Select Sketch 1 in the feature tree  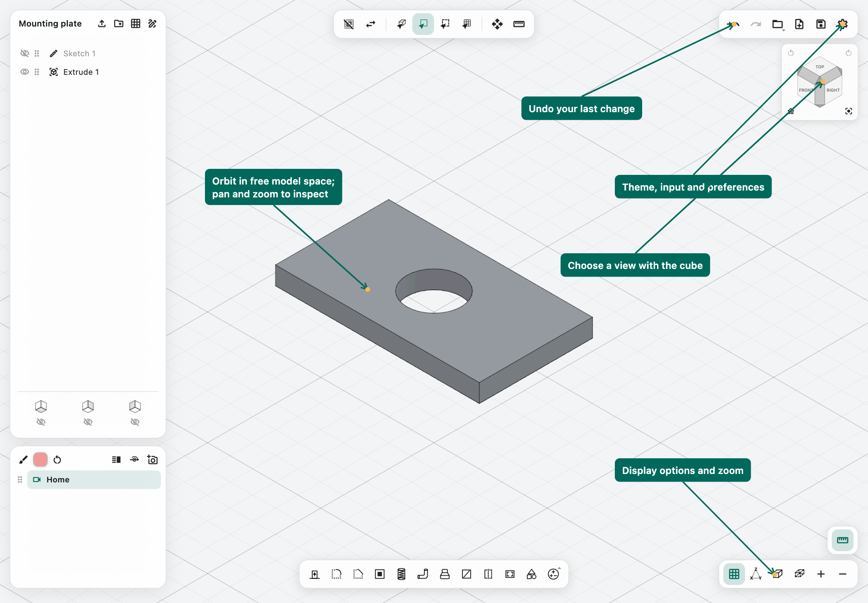(x=79, y=53)
